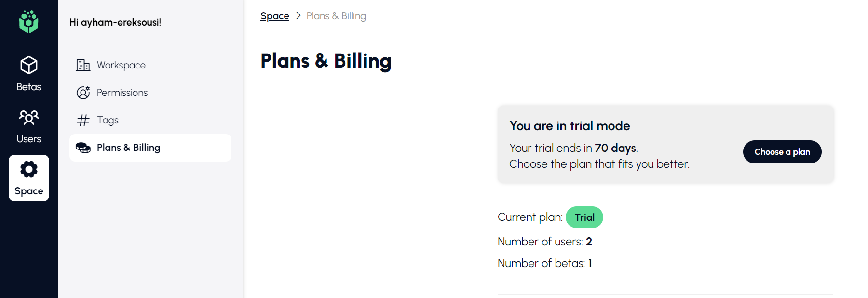Click the Plans & Billing coins icon

(83, 148)
